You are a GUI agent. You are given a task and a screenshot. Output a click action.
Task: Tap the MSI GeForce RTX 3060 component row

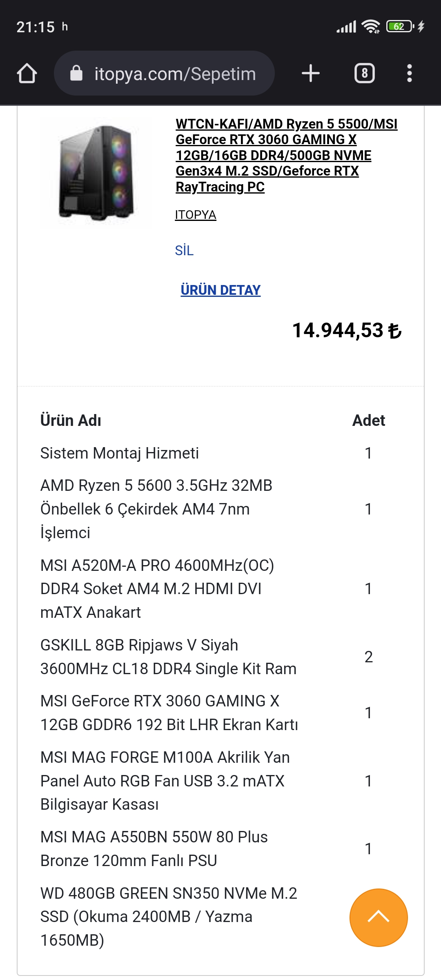pos(169,713)
